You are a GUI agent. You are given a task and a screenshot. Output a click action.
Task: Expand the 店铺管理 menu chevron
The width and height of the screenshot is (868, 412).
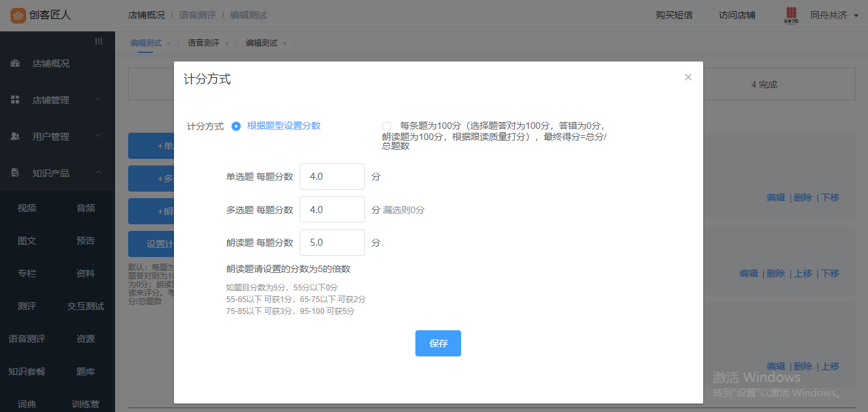[98, 99]
